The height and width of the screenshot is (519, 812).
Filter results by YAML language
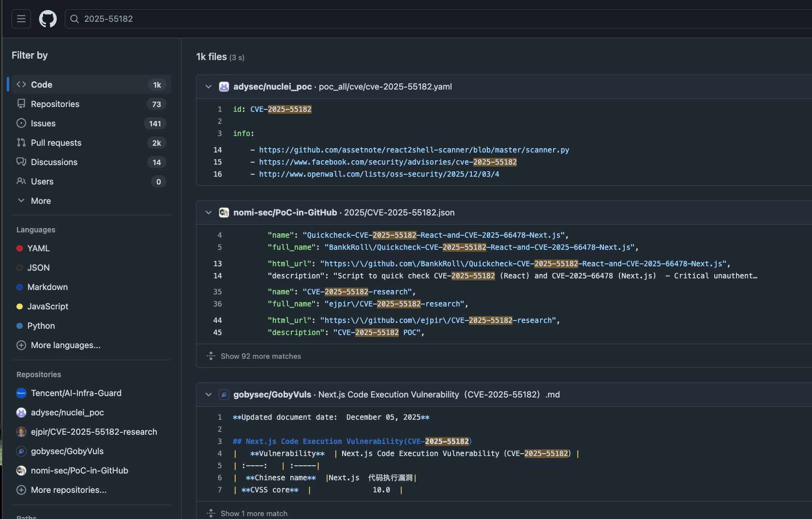coord(38,248)
